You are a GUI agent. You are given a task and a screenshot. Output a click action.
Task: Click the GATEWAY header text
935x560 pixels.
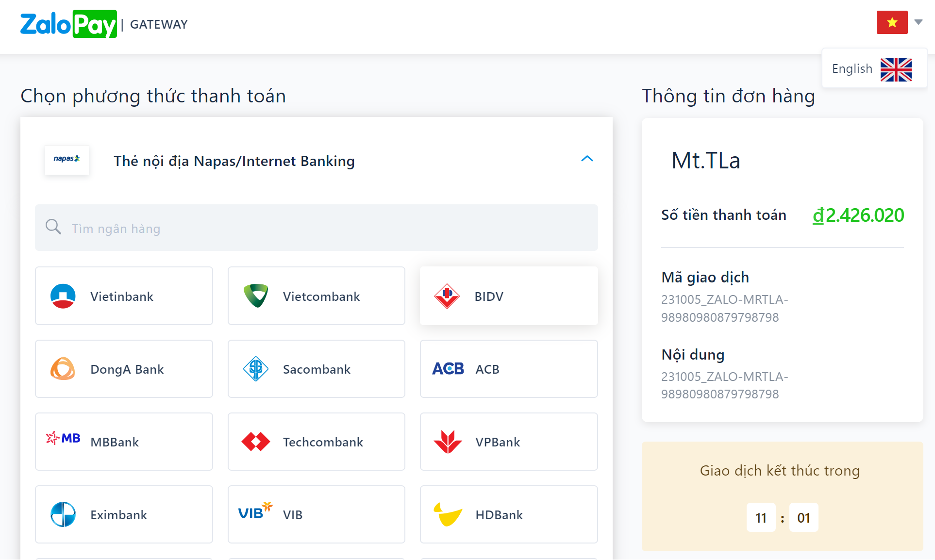tap(159, 24)
